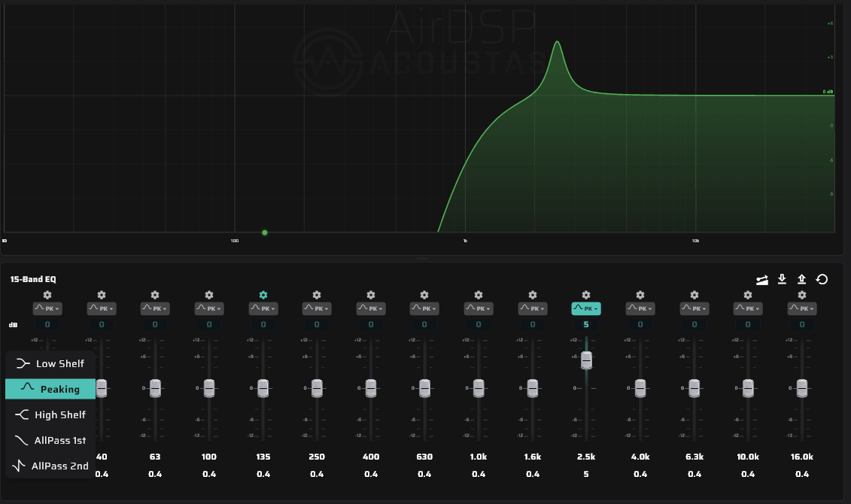Image resolution: width=851 pixels, height=504 pixels.
Task: Open the PK filter type dropdown for 40 Hz
Action: click(102, 308)
